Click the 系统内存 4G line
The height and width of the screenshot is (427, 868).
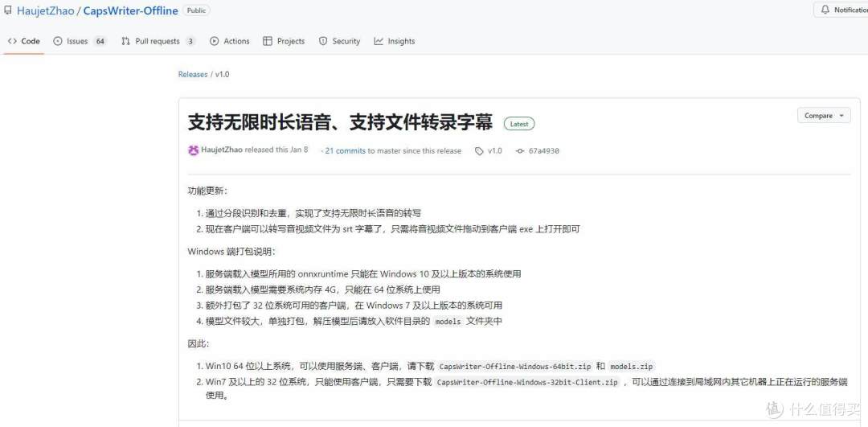click(323, 289)
